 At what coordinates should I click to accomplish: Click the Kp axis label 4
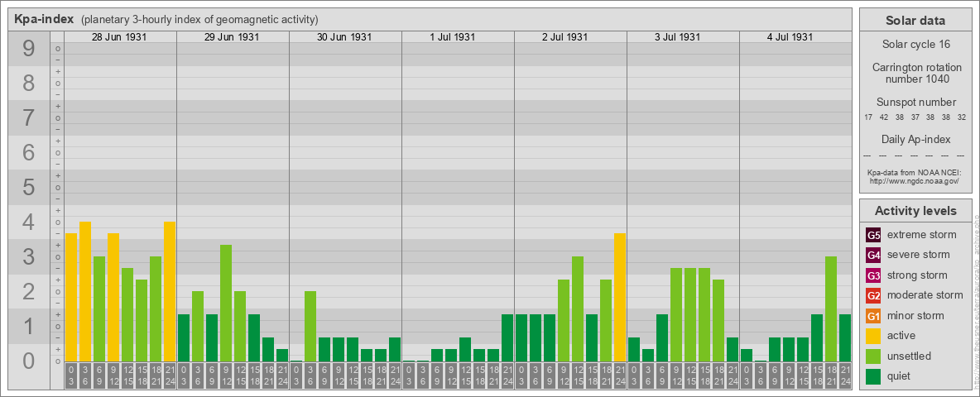[29, 222]
